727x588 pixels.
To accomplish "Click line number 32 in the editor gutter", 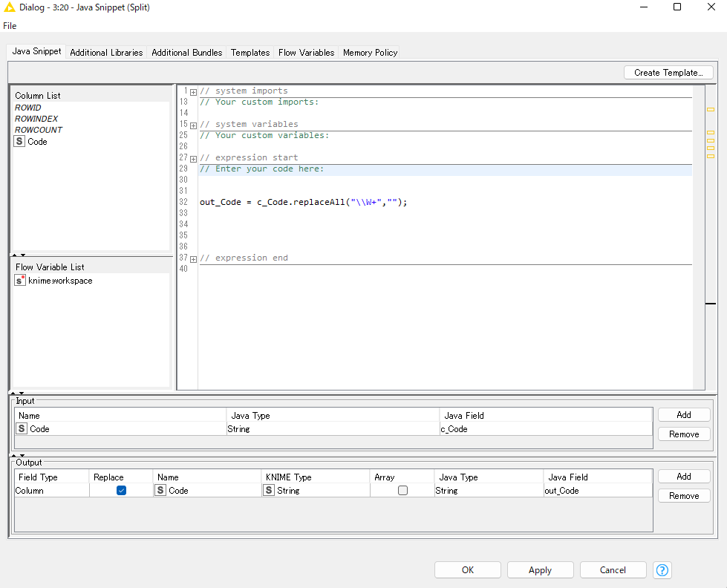I will click(183, 202).
